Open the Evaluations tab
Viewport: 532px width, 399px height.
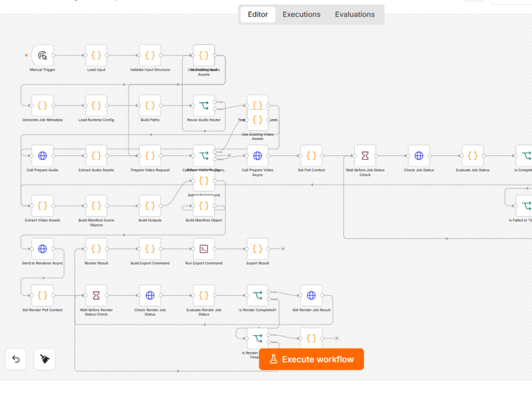pos(355,14)
